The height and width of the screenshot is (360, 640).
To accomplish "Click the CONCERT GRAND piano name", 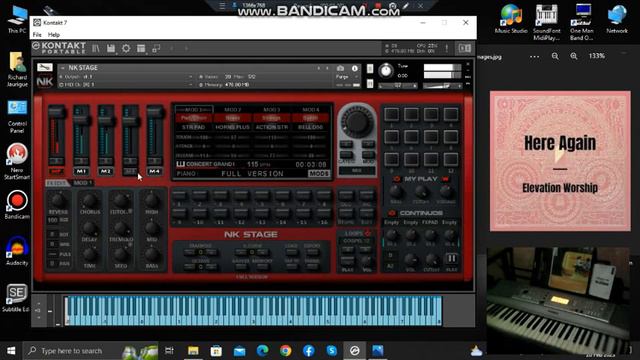I will 211,164.
